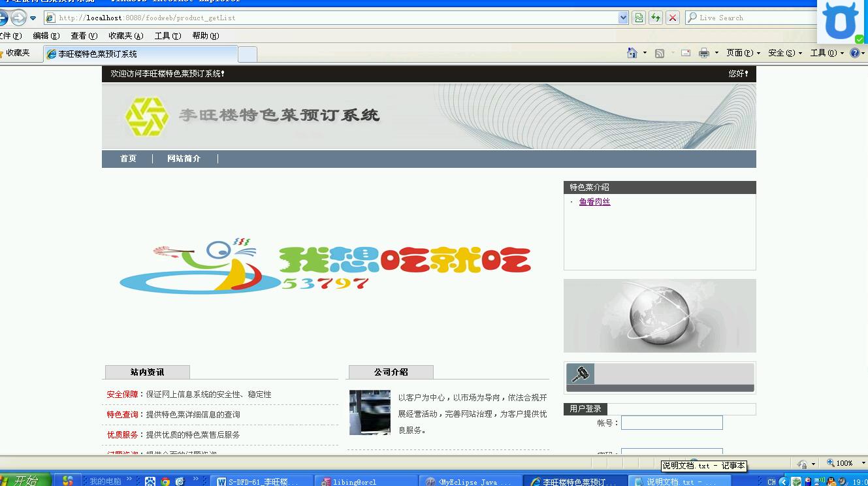The width and height of the screenshot is (868, 486).
Task: Open the 收藏夹 favorites star button
Action: pyautogui.click(x=16, y=53)
